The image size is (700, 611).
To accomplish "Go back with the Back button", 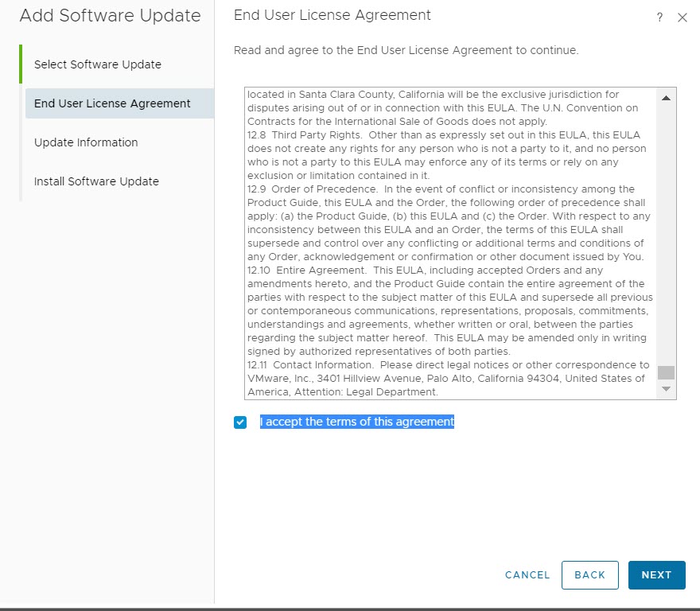I will point(589,575).
